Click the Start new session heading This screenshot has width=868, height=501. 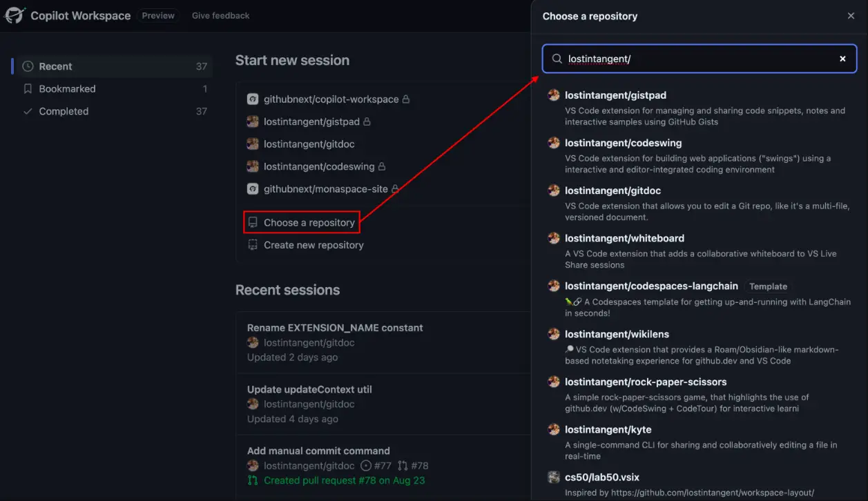[x=292, y=61]
